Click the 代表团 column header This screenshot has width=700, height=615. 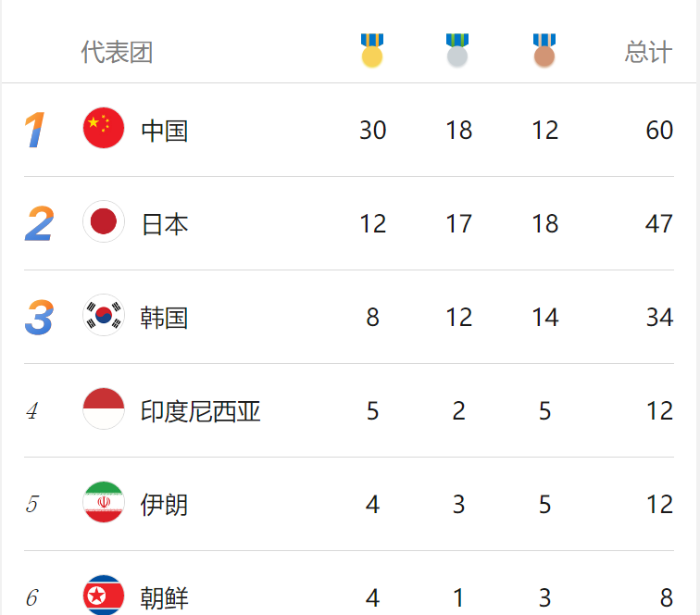tap(117, 52)
